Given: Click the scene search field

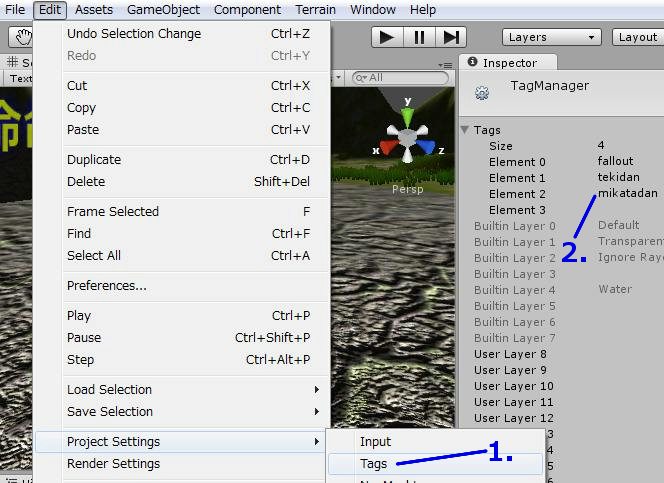Looking at the screenshot, I should (400, 78).
